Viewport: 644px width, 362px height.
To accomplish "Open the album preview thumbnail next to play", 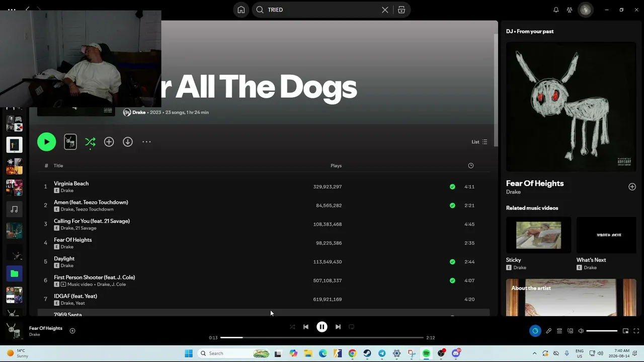I will (x=70, y=142).
